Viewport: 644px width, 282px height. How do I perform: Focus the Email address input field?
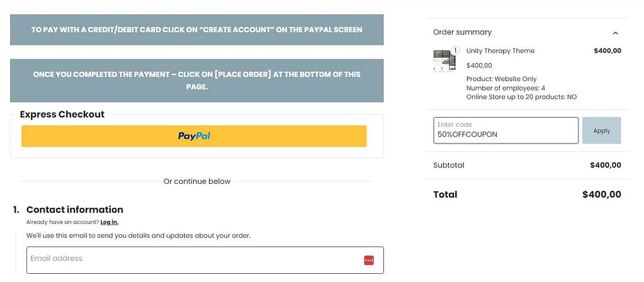[x=189, y=259]
